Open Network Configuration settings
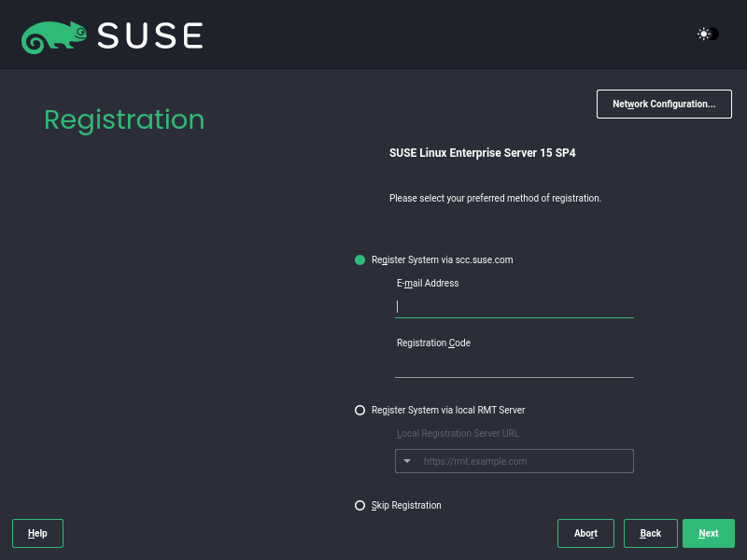The width and height of the screenshot is (747, 560). pos(664,104)
